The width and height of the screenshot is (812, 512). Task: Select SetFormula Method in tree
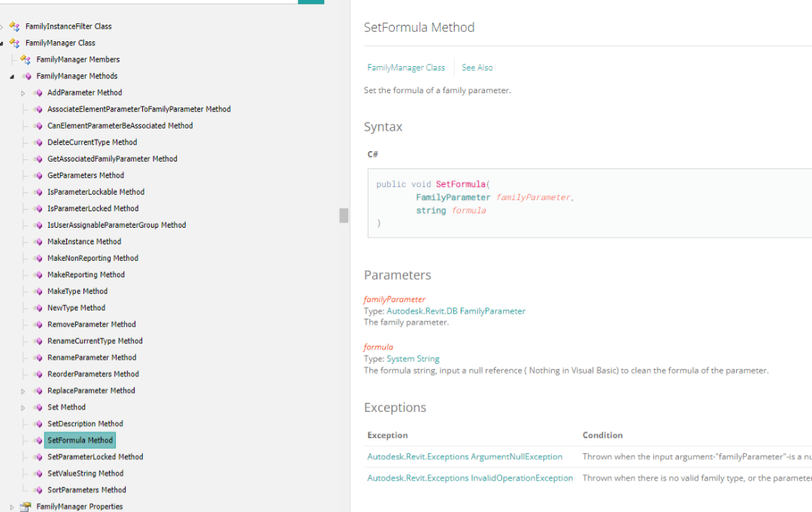(x=80, y=441)
